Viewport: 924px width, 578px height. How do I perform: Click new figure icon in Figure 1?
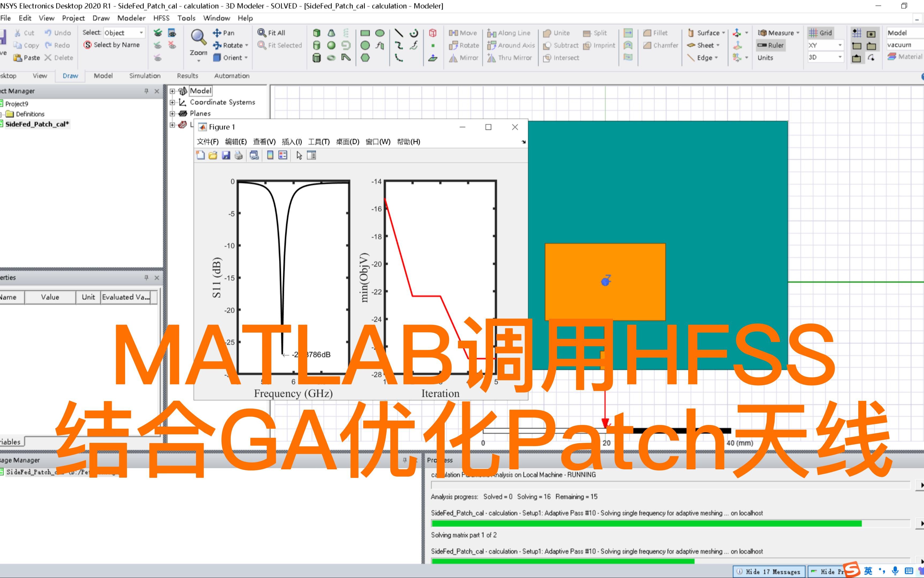click(x=201, y=155)
